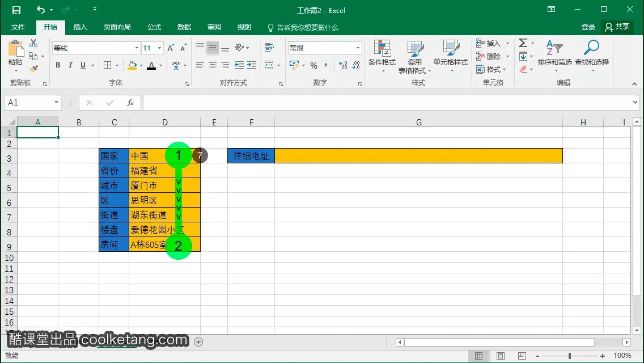Apply percent style to cells
Screen dimensions: 644x363
pyautogui.click(x=314, y=65)
